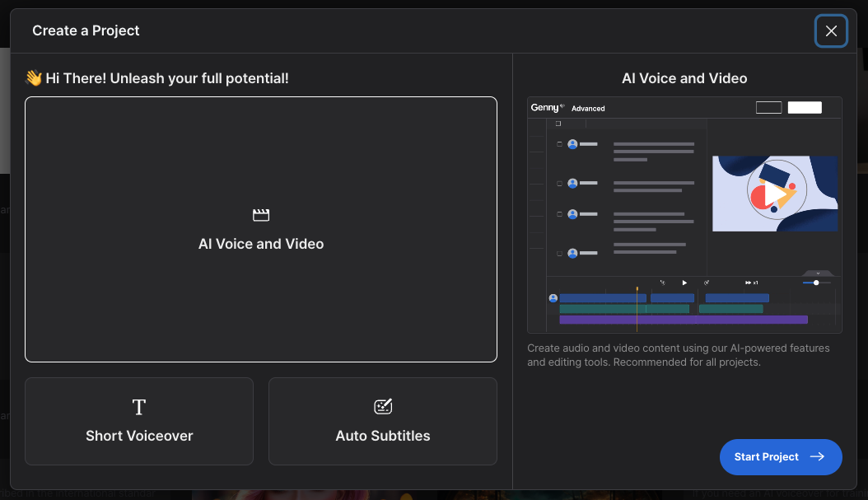Select the AI Voice and Video project card
Image resolution: width=868 pixels, height=500 pixels.
pyautogui.click(x=261, y=229)
